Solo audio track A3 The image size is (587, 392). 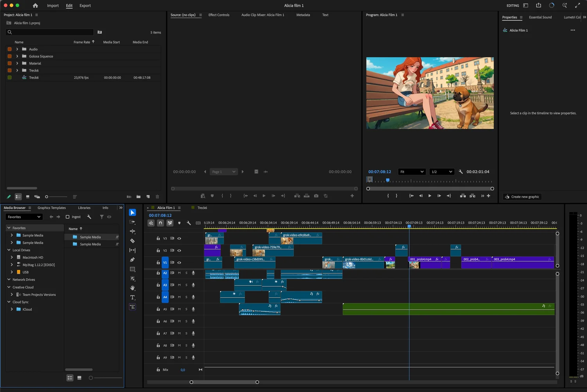coord(186,285)
